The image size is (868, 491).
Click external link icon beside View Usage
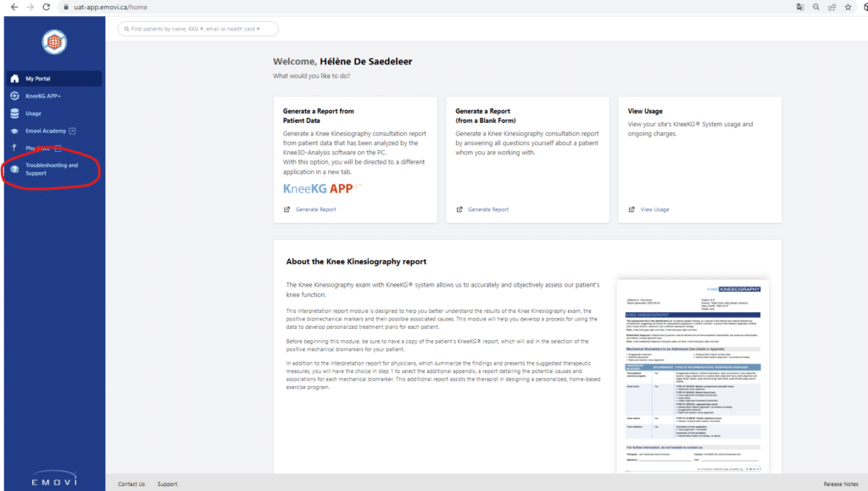coord(632,209)
